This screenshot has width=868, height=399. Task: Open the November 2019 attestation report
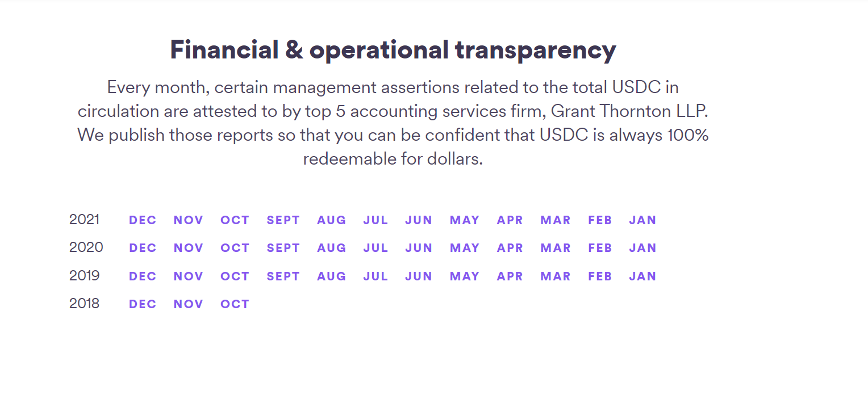click(189, 276)
